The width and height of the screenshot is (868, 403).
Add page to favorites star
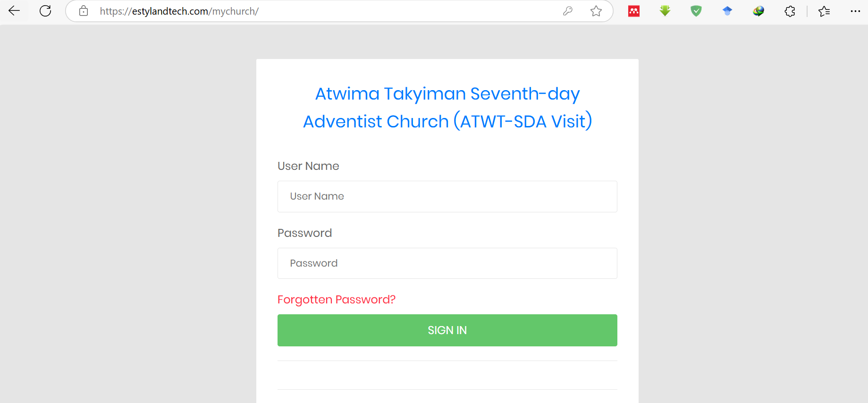[596, 11]
